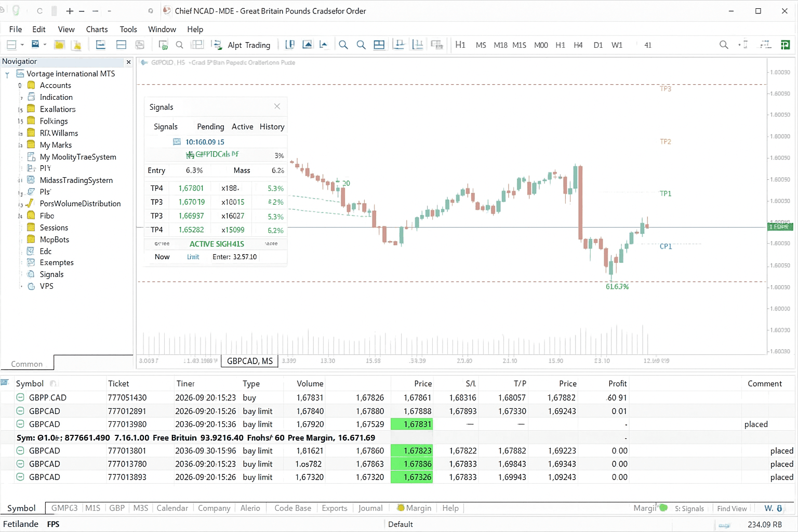798x532 pixels.
Task: Click the tile windows grid icon
Action: [379, 45]
